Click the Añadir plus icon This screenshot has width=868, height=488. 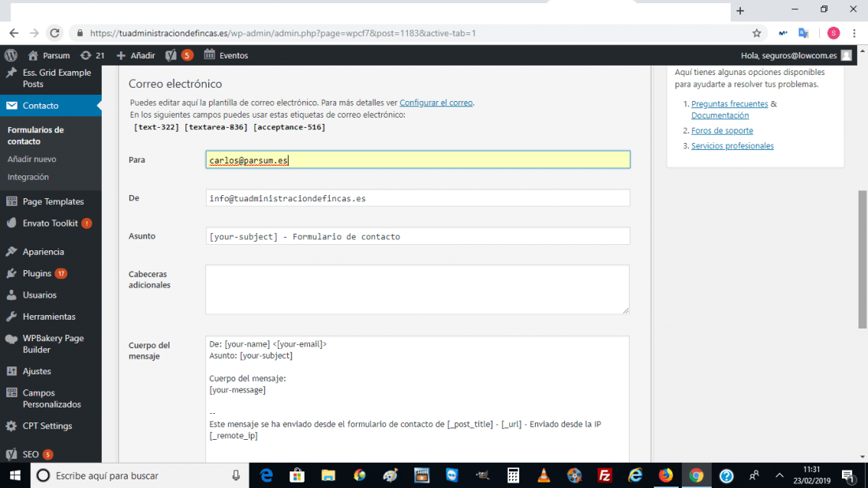click(x=121, y=55)
